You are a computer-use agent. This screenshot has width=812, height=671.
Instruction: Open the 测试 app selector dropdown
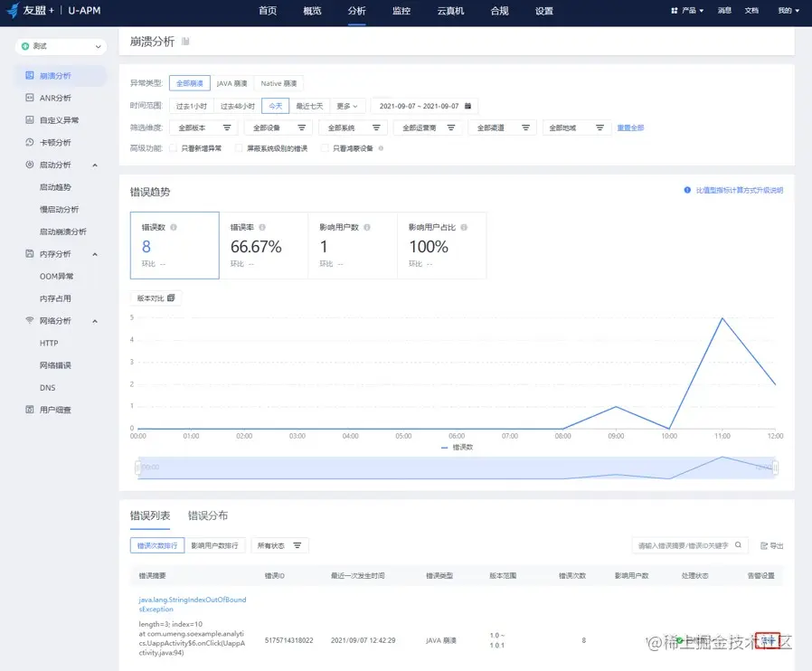coord(61,46)
